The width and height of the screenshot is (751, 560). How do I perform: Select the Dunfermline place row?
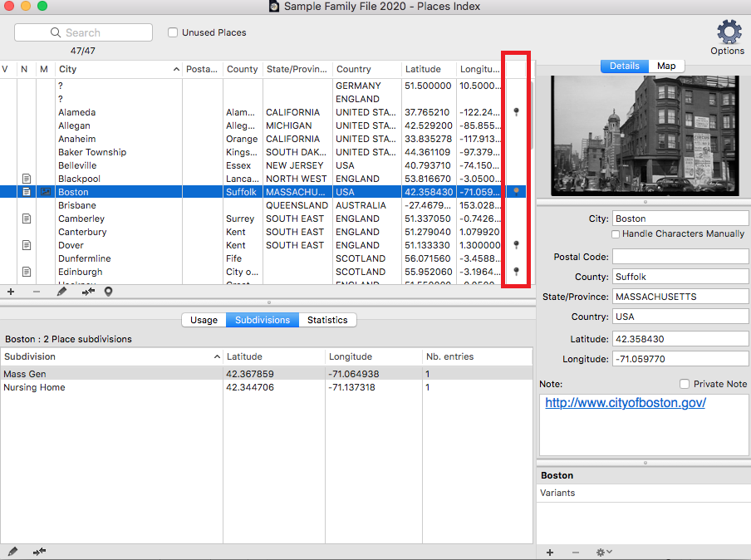pos(263,258)
